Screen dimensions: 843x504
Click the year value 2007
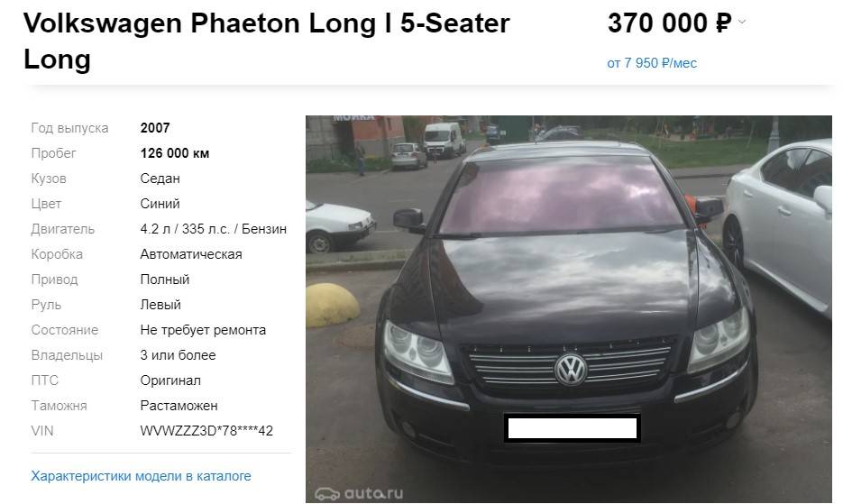point(155,128)
